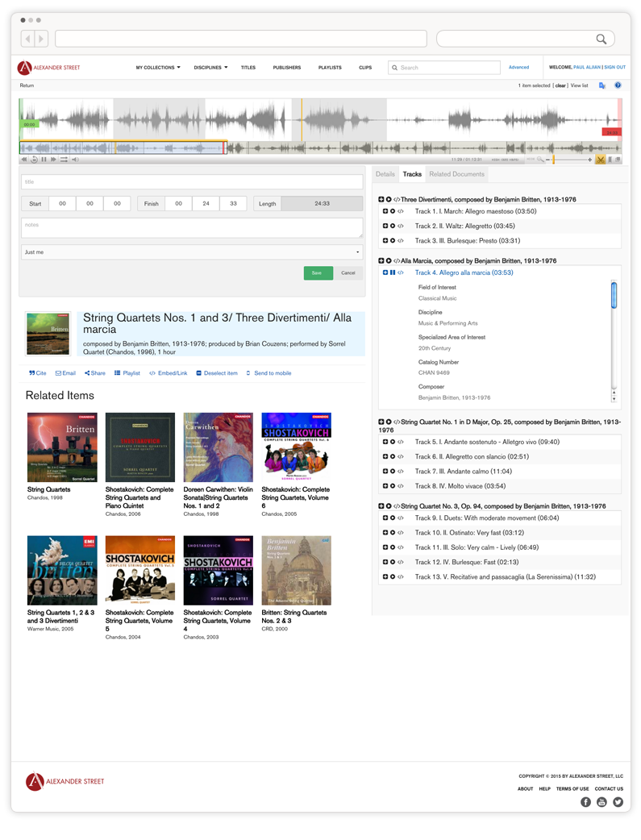Collapse Track 4 details with plus icon

click(385, 273)
